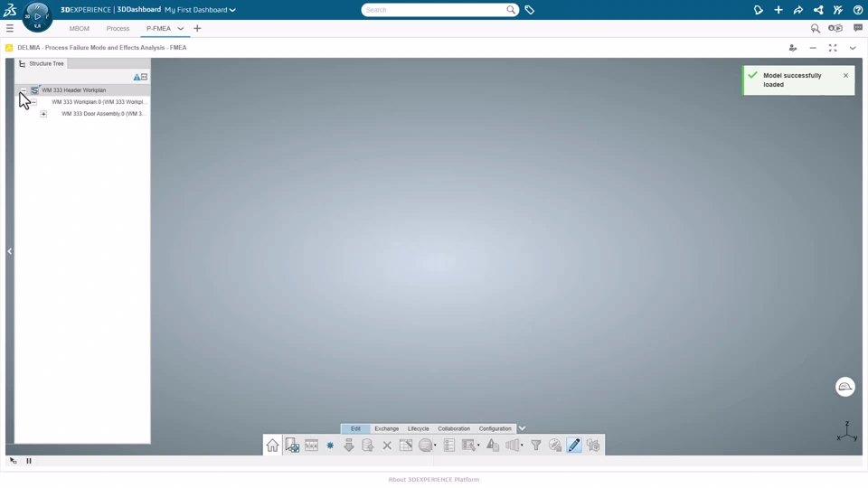
Task: Open the Configuration tab
Action: click(x=495, y=428)
